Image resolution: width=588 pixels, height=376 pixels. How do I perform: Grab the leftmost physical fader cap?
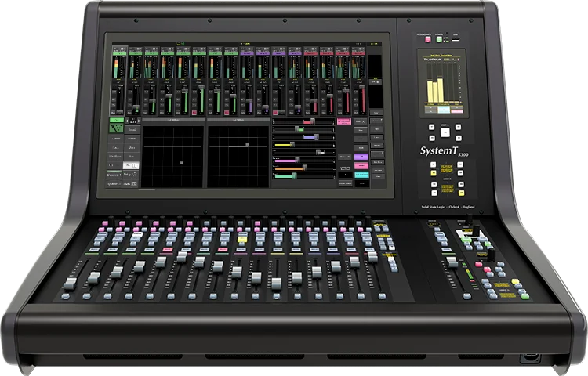(x=70, y=284)
